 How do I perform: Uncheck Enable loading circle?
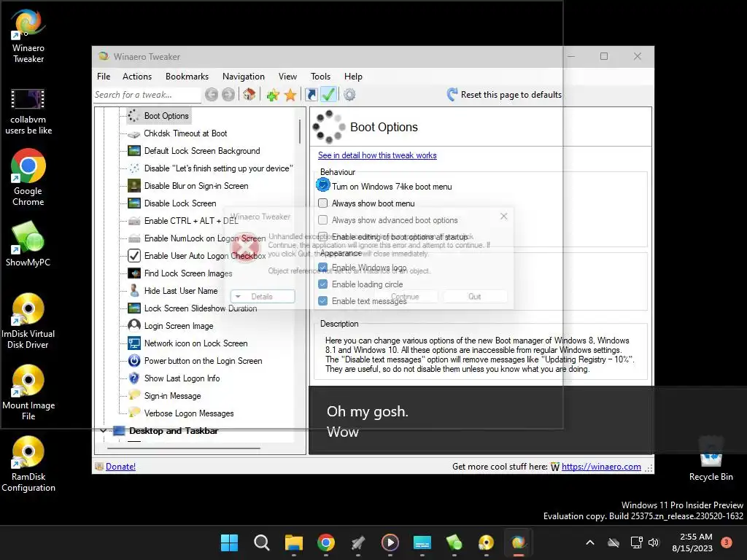point(323,284)
